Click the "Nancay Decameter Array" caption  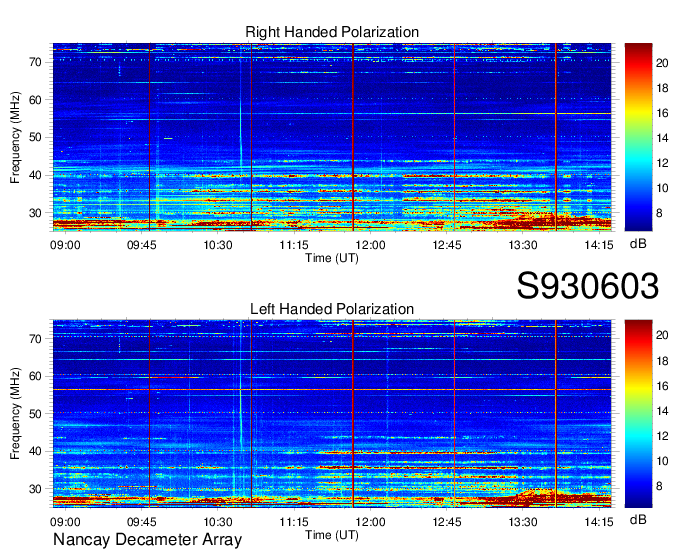(147, 540)
